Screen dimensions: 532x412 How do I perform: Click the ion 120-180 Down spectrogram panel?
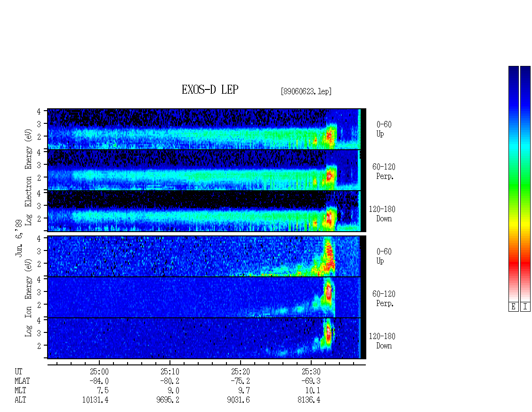(207, 339)
